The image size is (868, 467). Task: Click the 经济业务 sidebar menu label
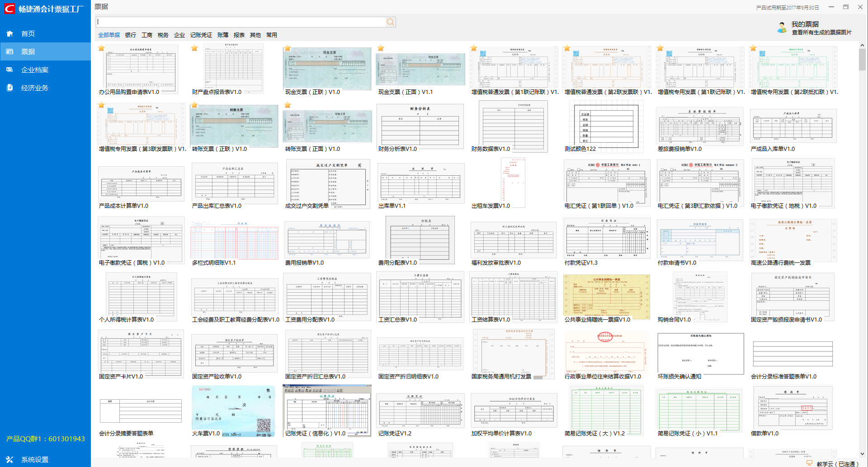[x=35, y=88]
